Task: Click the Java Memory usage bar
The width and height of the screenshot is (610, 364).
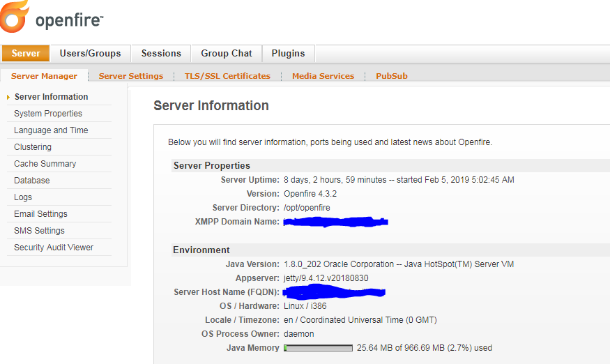Action: [318, 348]
